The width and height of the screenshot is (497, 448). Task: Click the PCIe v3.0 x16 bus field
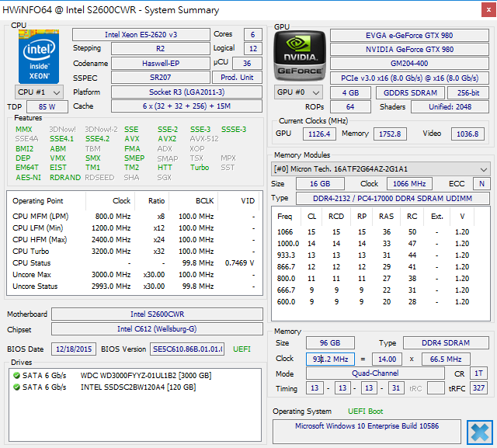409,78
